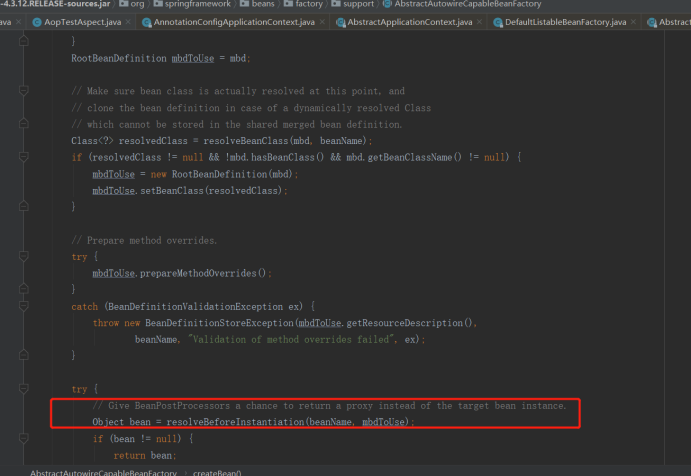The image size is (691, 476).
Task: Click the AnnotationConfigApplicationContext.java file icon
Action: pyautogui.click(x=147, y=22)
